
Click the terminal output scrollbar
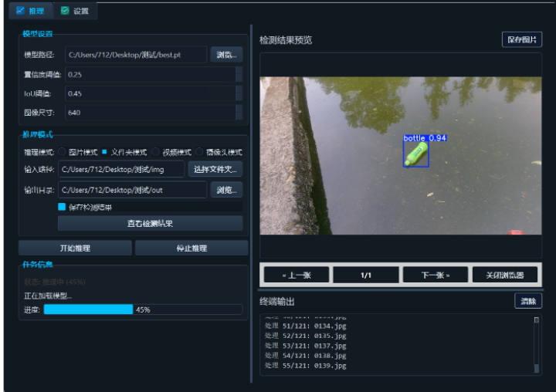pyautogui.click(x=537, y=345)
